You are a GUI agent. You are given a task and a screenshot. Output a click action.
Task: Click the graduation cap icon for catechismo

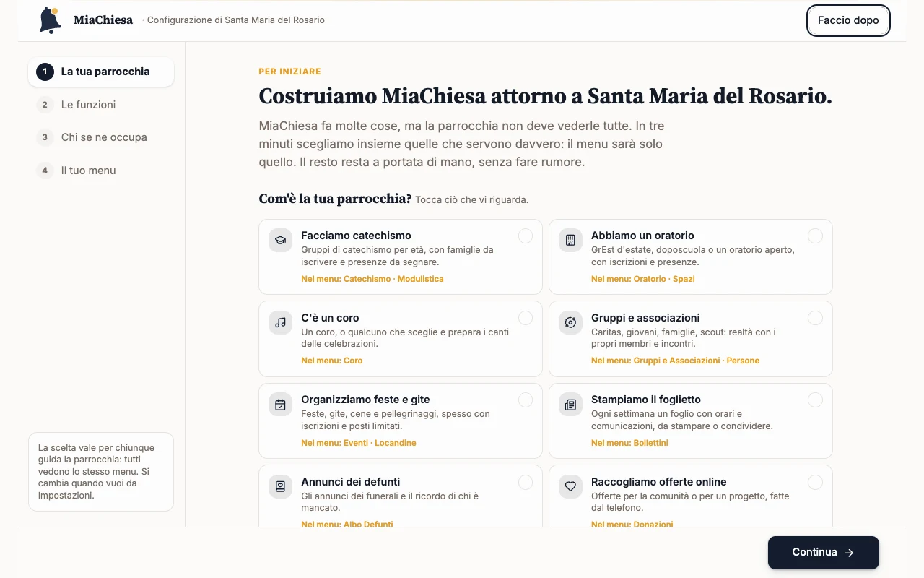coord(281,241)
